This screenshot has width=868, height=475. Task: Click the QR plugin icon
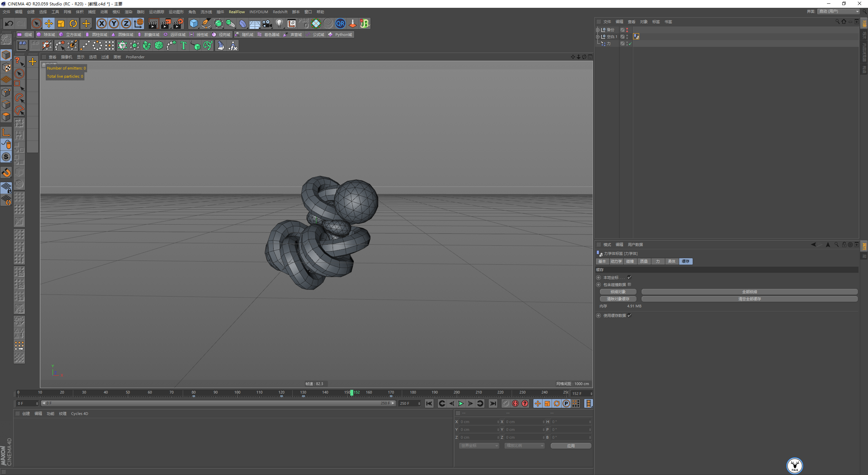coord(340,23)
